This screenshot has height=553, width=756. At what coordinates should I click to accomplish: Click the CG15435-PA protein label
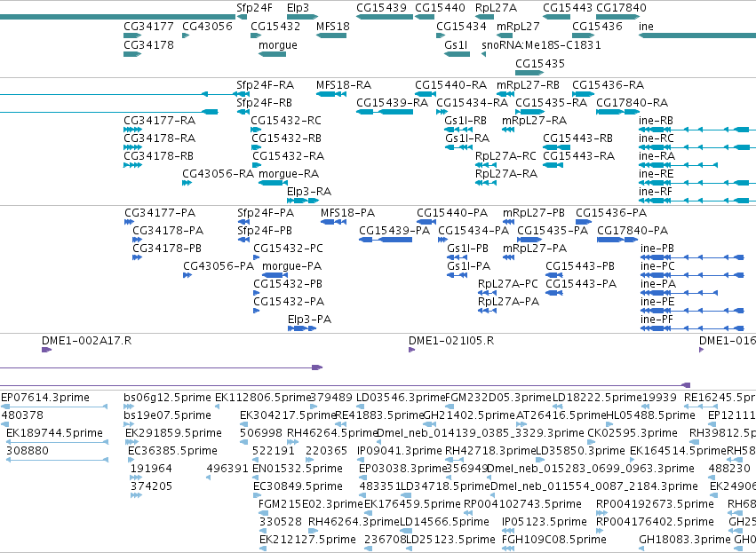coord(553,231)
